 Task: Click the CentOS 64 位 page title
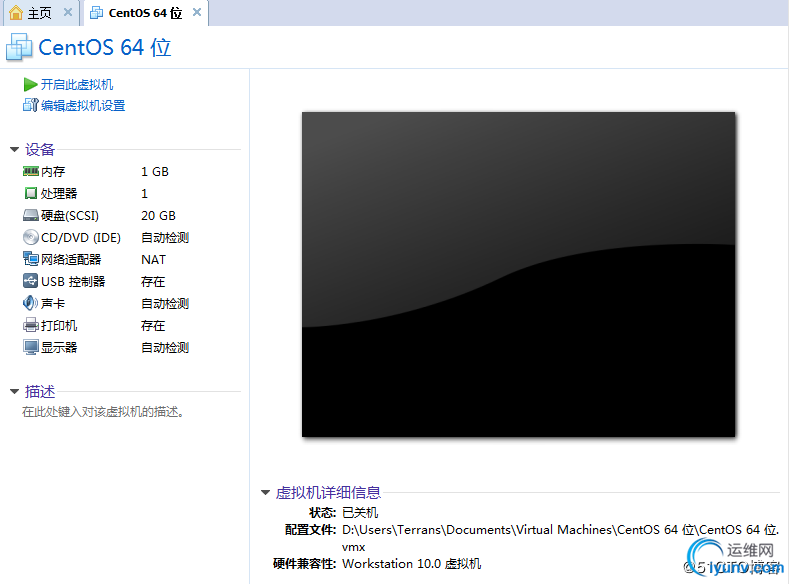pyautogui.click(x=105, y=47)
